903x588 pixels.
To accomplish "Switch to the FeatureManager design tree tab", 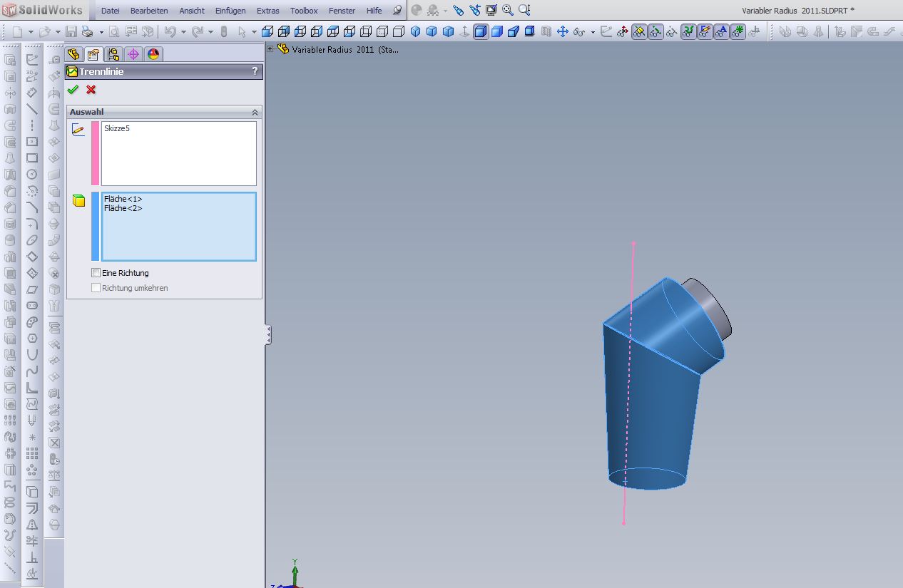I will click(73, 55).
